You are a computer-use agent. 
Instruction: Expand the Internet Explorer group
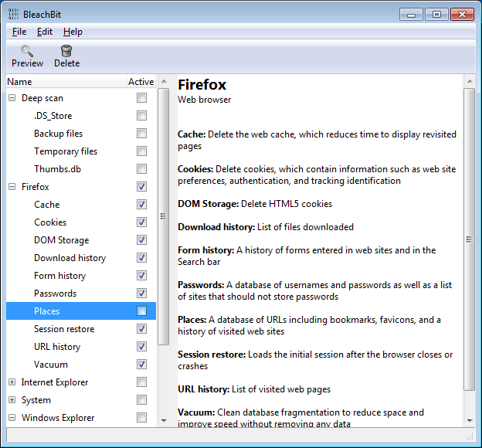[x=12, y=382]
